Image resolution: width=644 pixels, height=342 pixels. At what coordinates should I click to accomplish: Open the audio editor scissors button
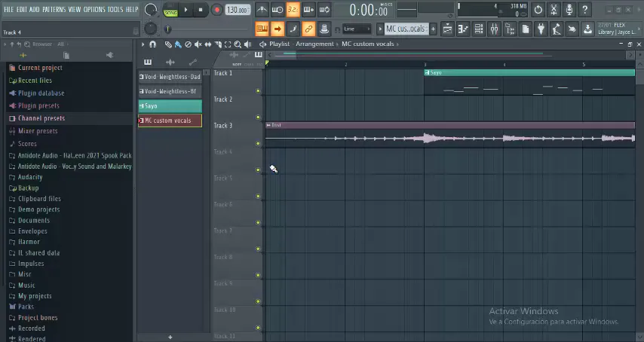(554, 10)
